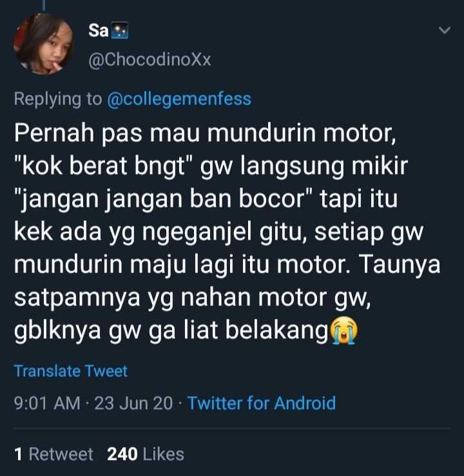Expand the tweet options chevron
The image size is (464, 476).
pyautogui.click(x=445, y=30)
